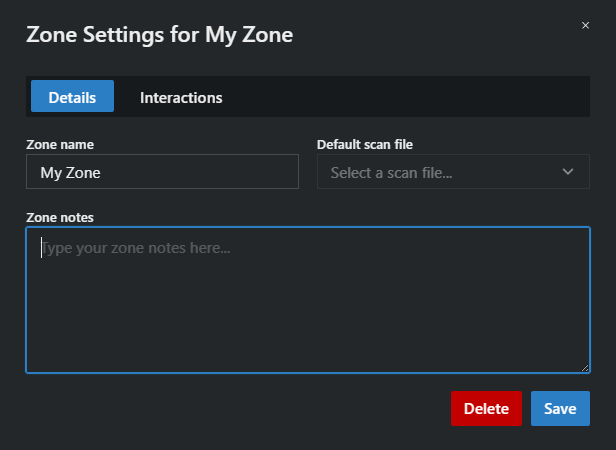Screen dimensions: 616x450
Task: Close the Zone Settings dialog
Action: 585,25
